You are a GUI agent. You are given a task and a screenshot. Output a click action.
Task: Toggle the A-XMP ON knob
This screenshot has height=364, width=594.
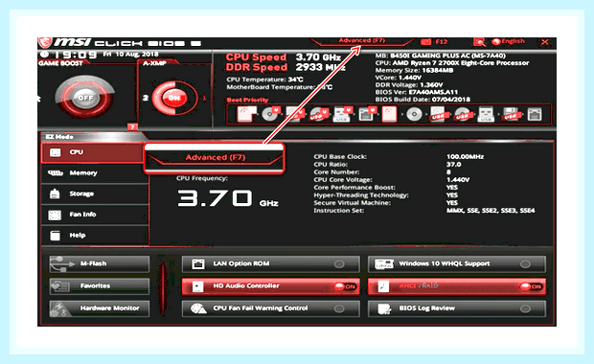[x=174, y=98]
